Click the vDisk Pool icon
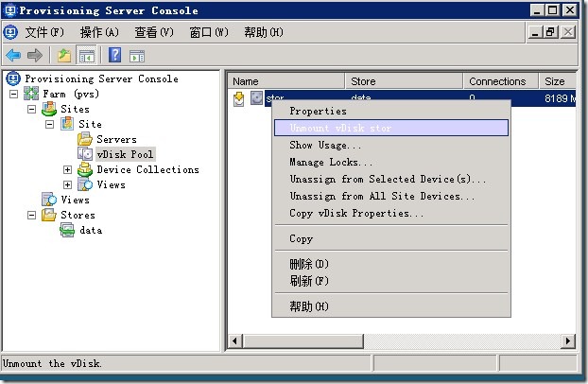This screenshot has width=588, height=384. pos(85,154)
